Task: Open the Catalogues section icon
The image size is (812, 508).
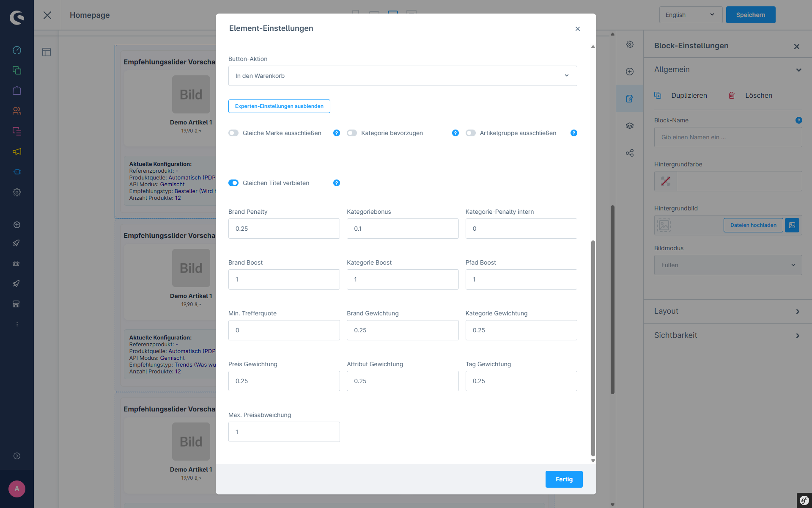Action: [17, 70]
